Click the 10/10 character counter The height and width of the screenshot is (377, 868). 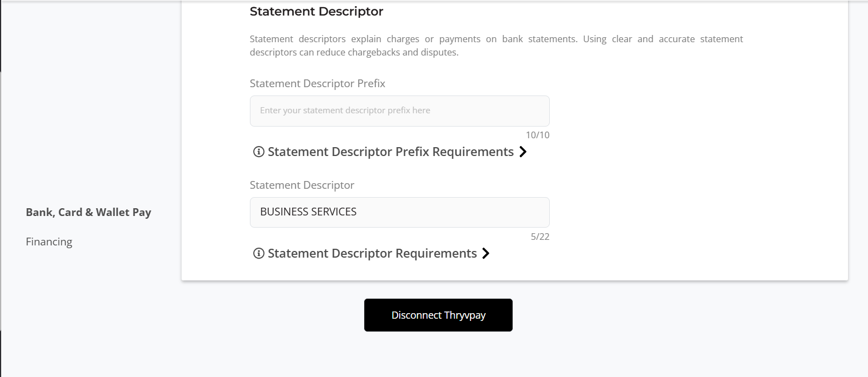(x=538, y=135)
